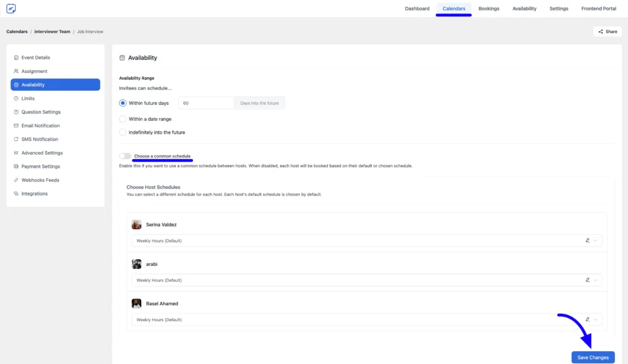Select the Within a date range option
Viewport: 628px width, 364px height.
[x=123, y=119]
